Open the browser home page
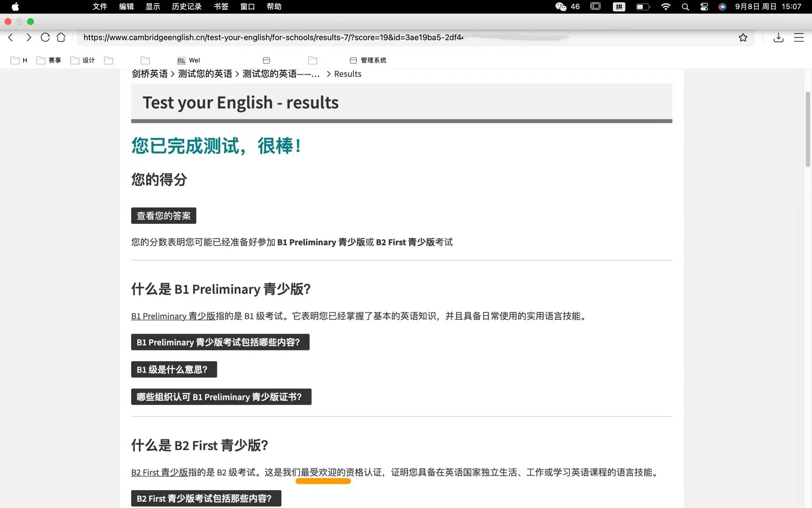 (x=61, y=38)
